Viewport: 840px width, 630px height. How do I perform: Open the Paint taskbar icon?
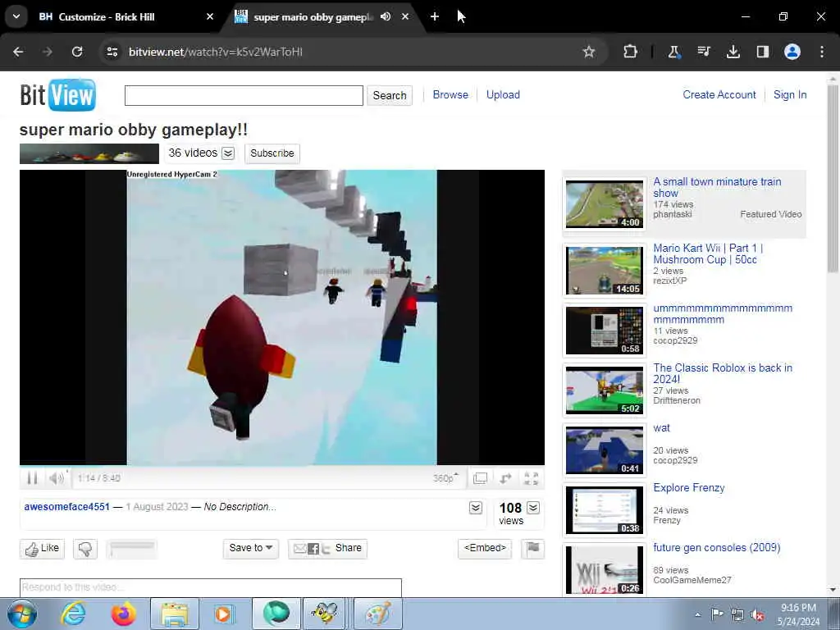point(378,614)
